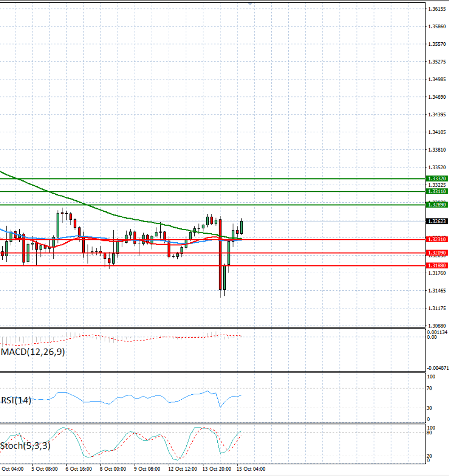Click the 1.35275 price scale value
The height and width of the screenshot is (476, 449).
pyautogui.click(x=437, y=62)
